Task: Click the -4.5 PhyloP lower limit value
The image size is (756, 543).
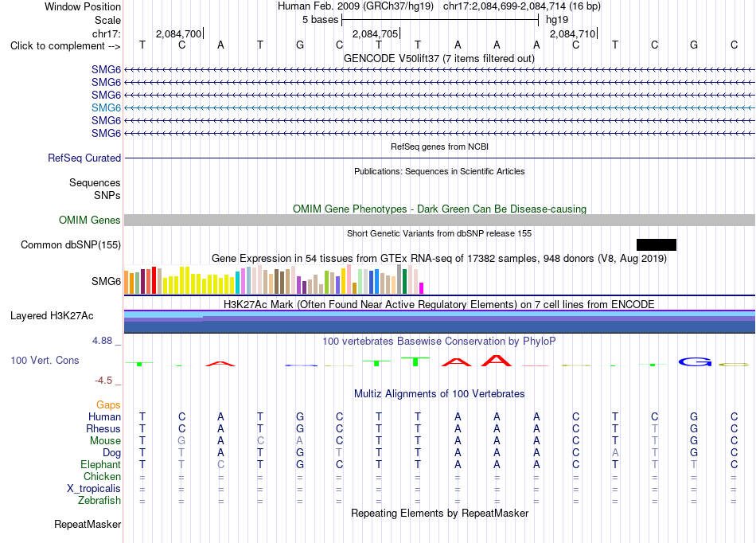Action: point(103,381)
